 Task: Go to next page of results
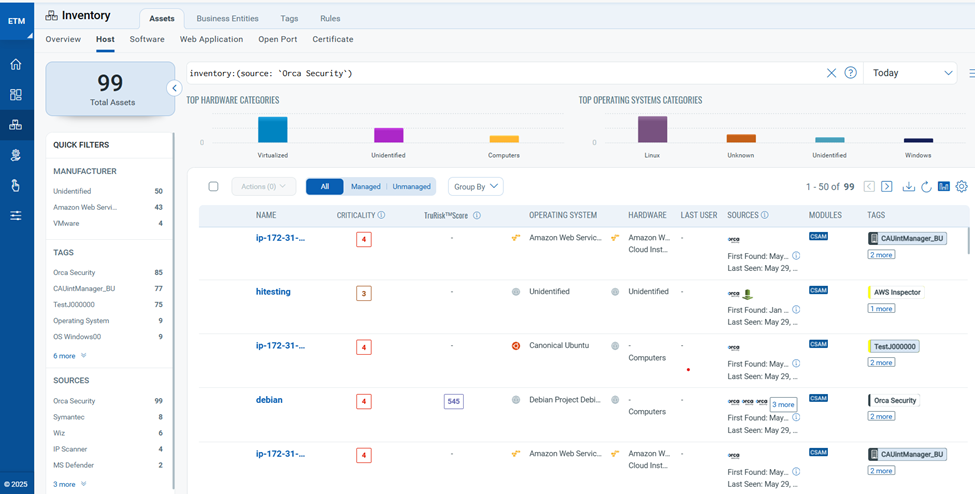pyautogui.click(x=888, y=186)
